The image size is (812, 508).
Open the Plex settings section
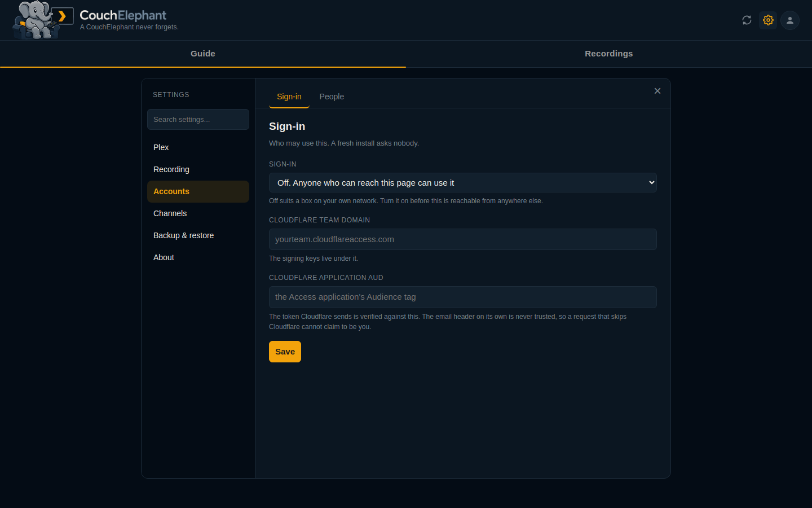tap(198, 147)
